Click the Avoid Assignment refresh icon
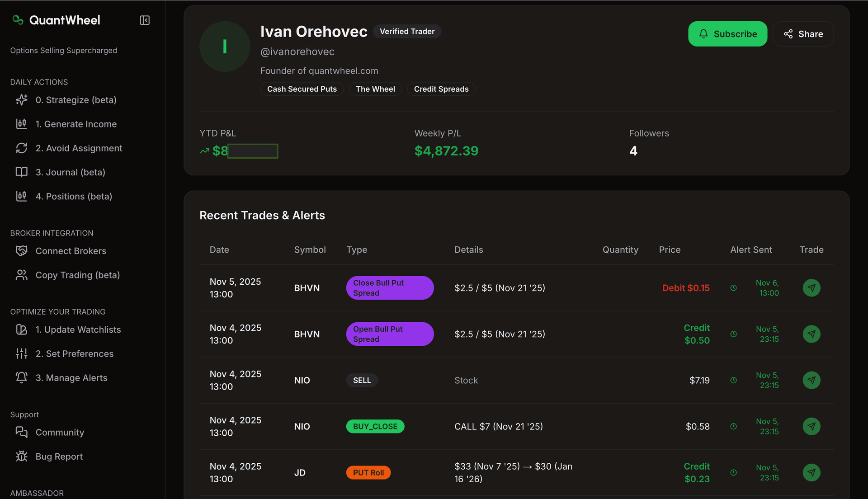The height and width of the screenshot is (499, 868). [21, 148]
